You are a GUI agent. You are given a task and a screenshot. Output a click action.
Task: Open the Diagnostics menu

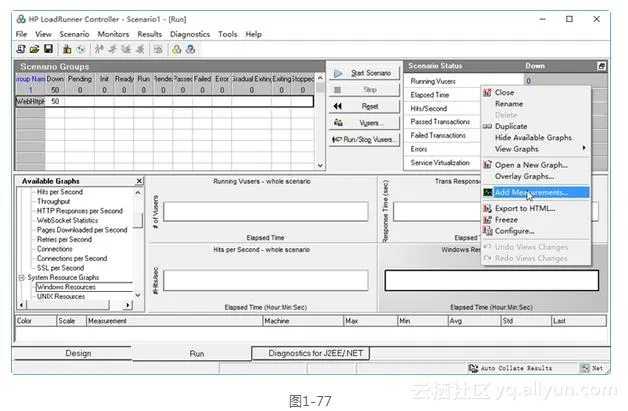(190, 34)
